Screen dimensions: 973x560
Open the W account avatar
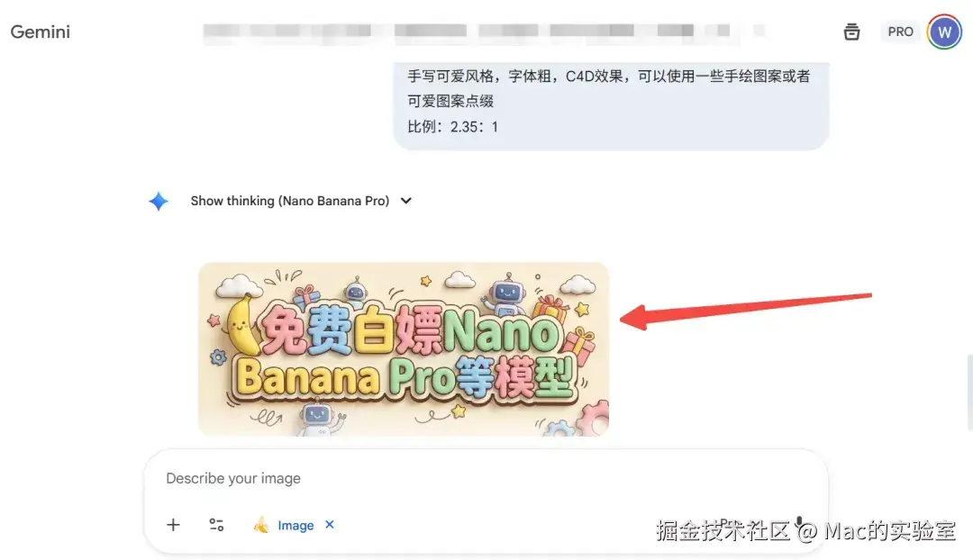point(944,32)
